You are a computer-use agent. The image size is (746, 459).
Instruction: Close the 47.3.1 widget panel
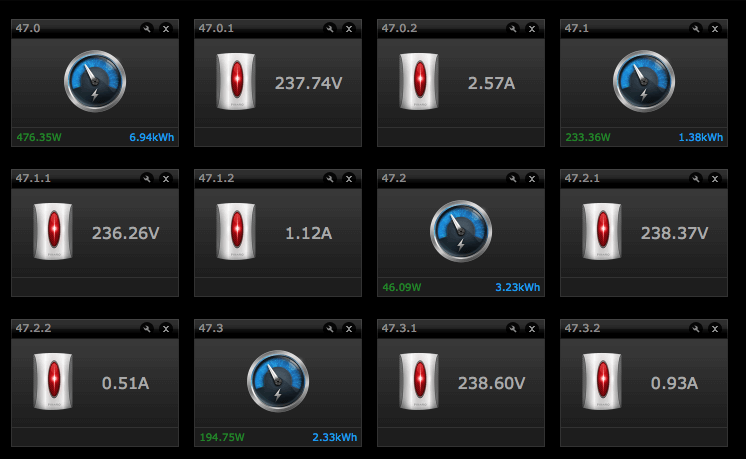532,329
